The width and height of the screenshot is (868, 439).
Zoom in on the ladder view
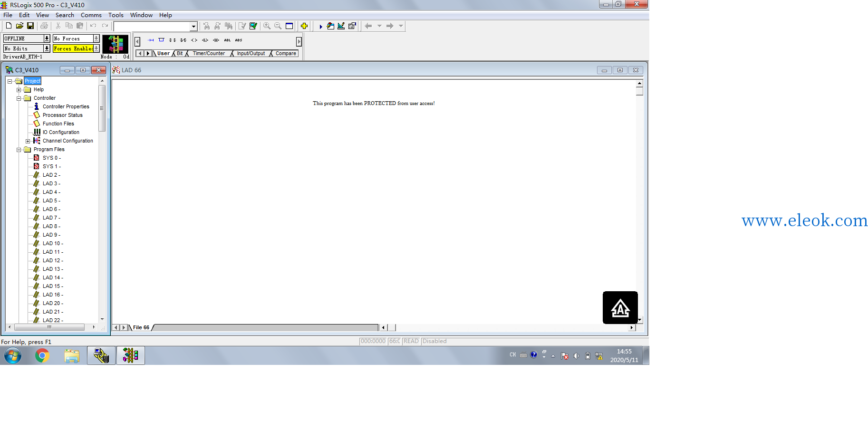pos(267,26)
